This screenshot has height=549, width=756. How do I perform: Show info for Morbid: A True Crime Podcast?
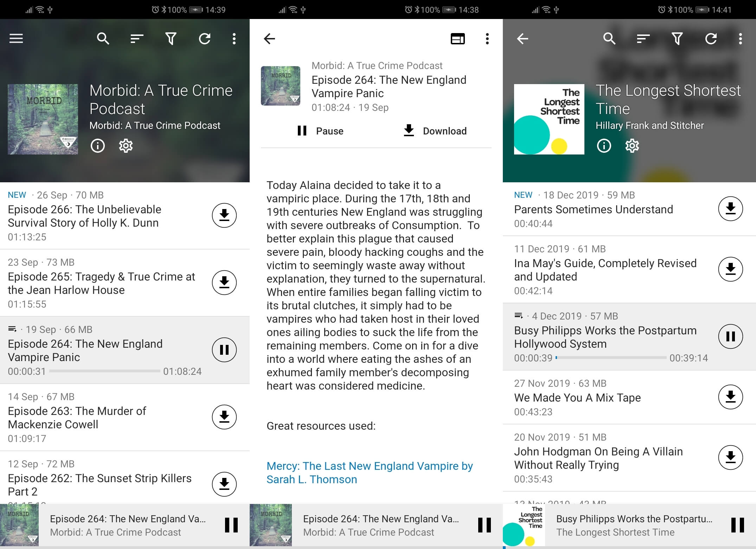(98, 145)
